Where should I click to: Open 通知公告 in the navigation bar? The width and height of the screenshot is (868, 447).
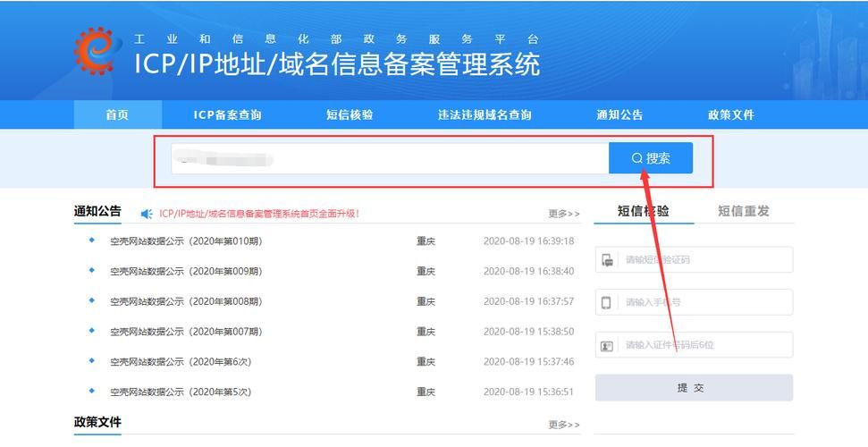click(619, 114)
